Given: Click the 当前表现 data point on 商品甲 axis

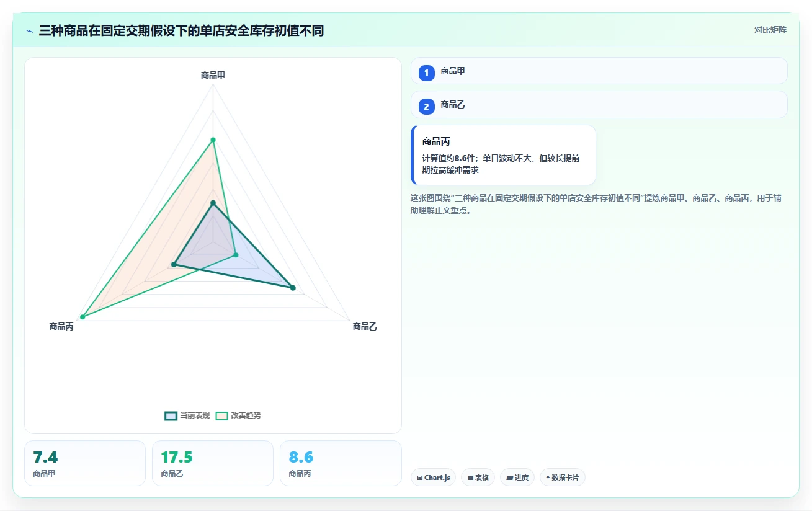Looking at the screenshot, I should click(x=213, y=203).
